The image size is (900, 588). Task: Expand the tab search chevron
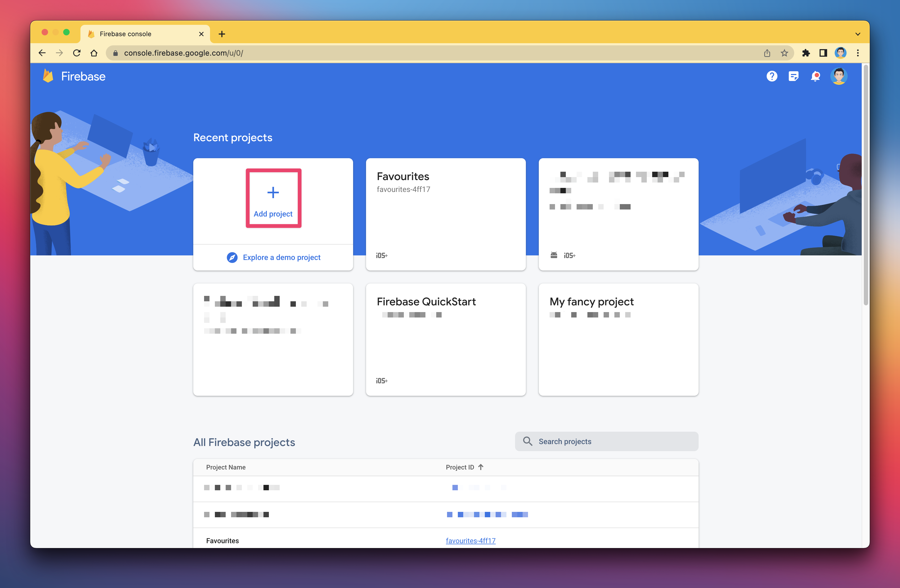tap(858, 34)
